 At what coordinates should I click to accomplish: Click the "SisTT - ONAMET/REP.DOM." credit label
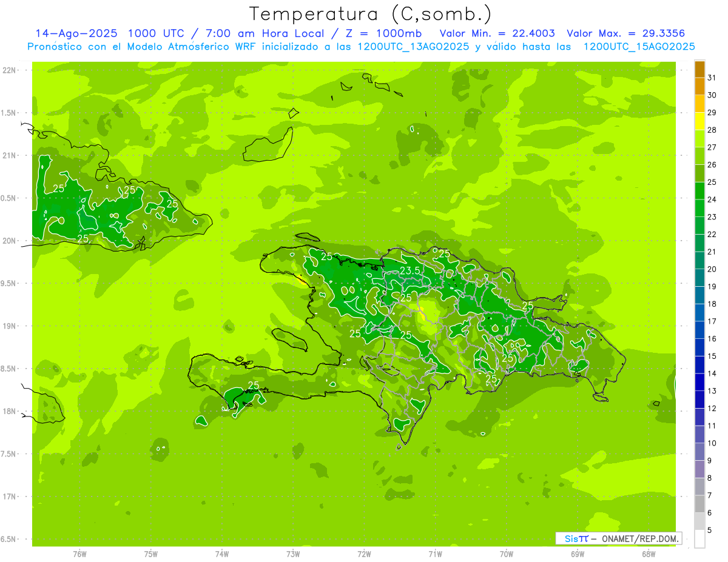click(619, 538)
